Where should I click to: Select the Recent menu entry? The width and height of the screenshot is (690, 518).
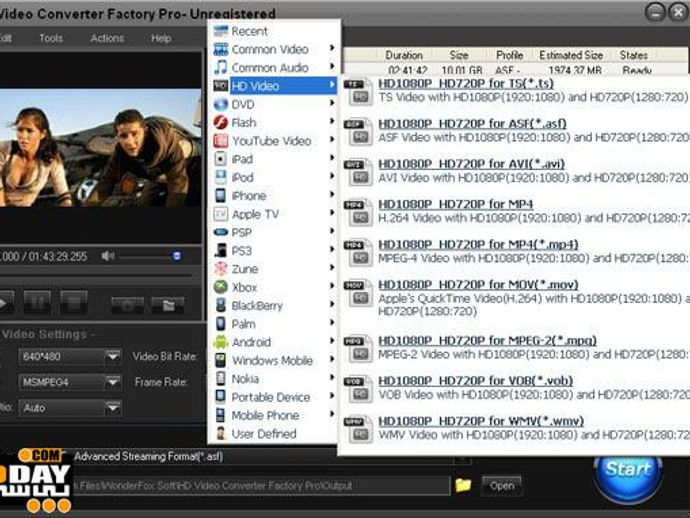tap(275, 31)
